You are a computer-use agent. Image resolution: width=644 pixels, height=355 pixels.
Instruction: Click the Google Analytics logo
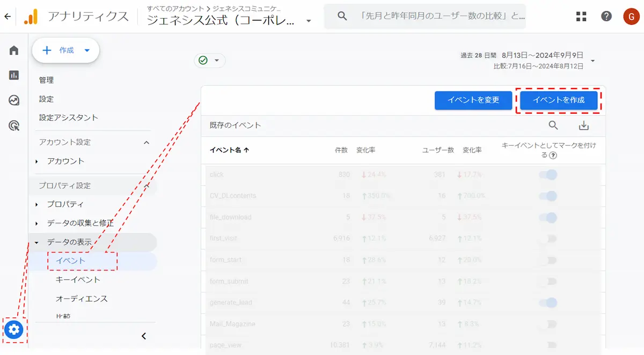click(31, 17)
